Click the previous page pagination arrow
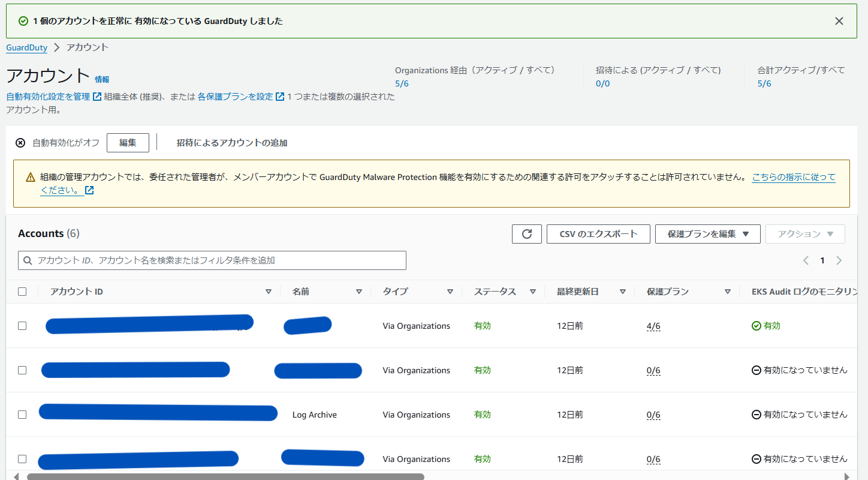Viewport: 868px width, 480px height. click(806, 260)
